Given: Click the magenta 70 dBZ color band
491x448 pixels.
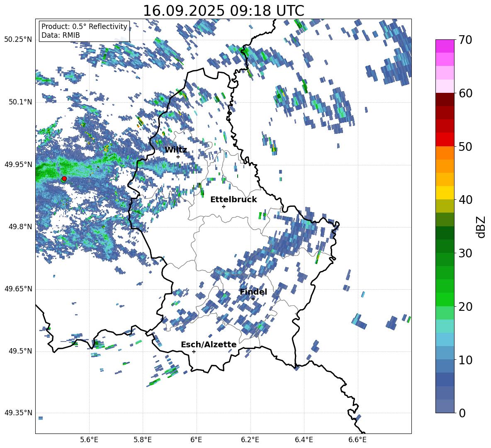Looking at the screenshot, I should pyautogui.click(x=445, y=46).
